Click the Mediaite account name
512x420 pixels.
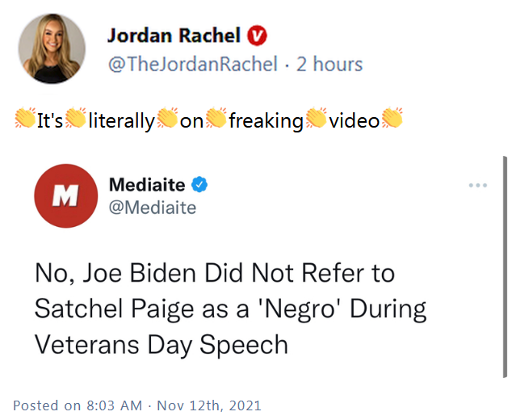pos(147,185)
